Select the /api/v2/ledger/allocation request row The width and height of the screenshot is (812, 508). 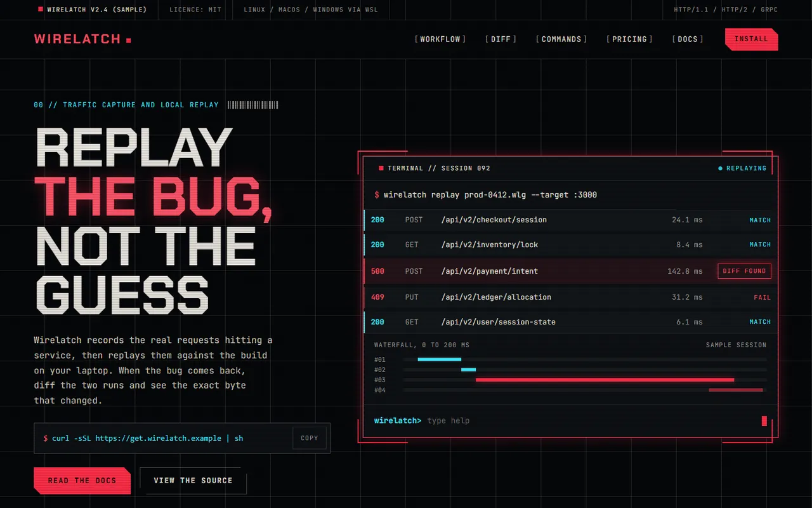click(x=570, y=297)
